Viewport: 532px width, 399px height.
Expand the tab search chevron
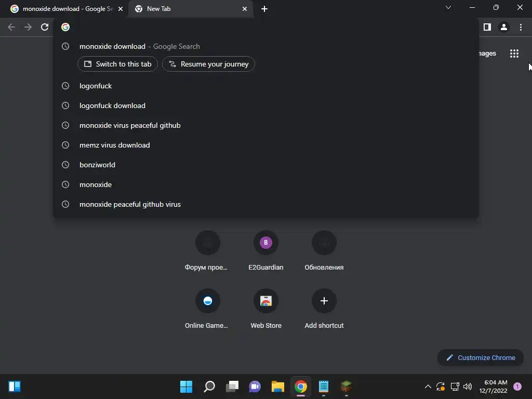coord(448,7)
